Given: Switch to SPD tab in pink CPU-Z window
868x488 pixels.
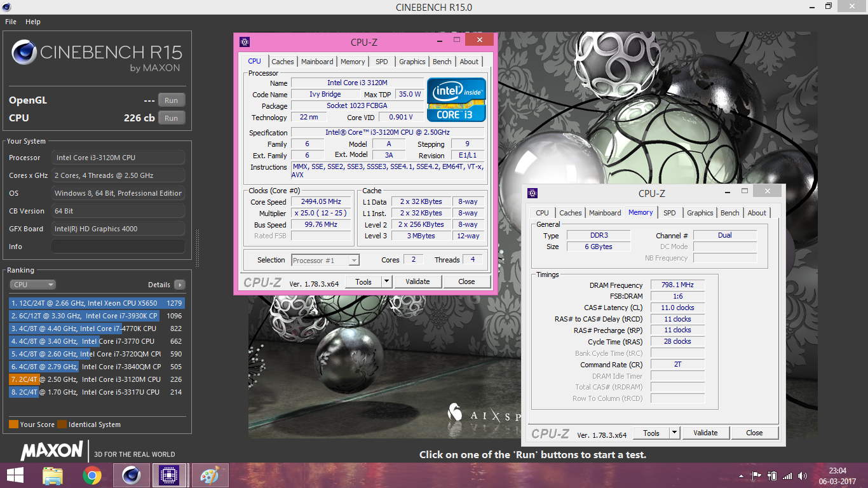Looking at the screenshot, I should [x=381, y=62].
